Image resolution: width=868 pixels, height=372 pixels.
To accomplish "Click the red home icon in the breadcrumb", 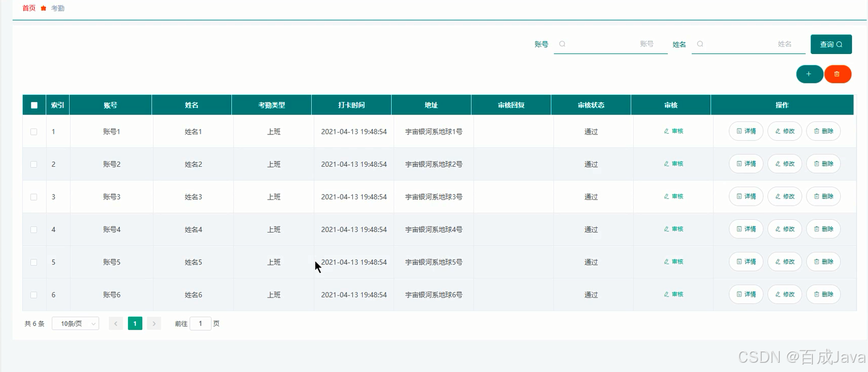I will pos(42,8).
